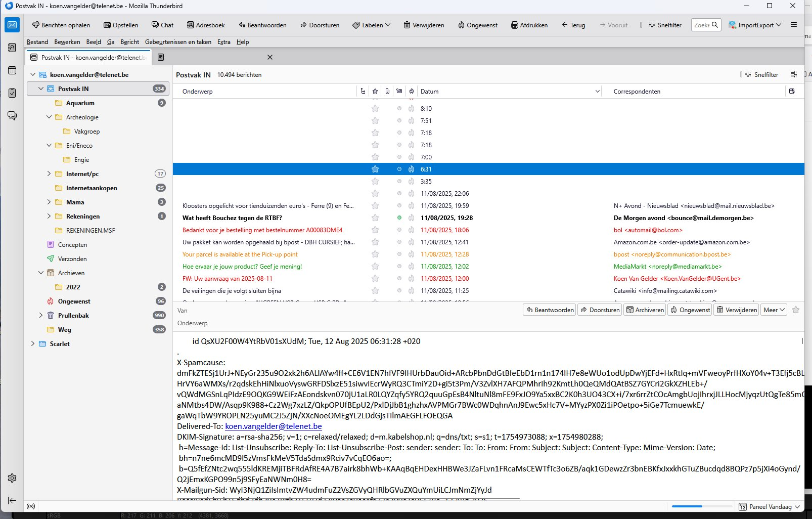Expand the Prullenbak folder
The width and height of the screenshot is (812, 519).
point(41,316)
